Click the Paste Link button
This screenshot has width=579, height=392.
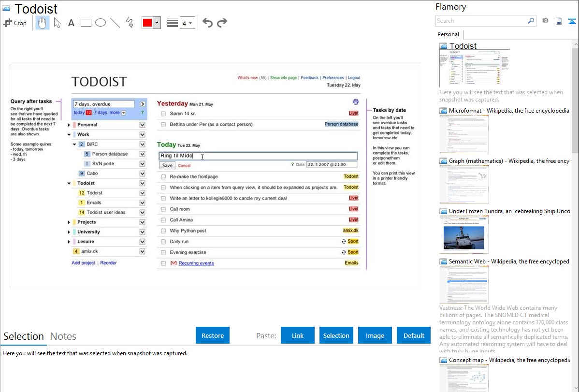coord(298,335)
